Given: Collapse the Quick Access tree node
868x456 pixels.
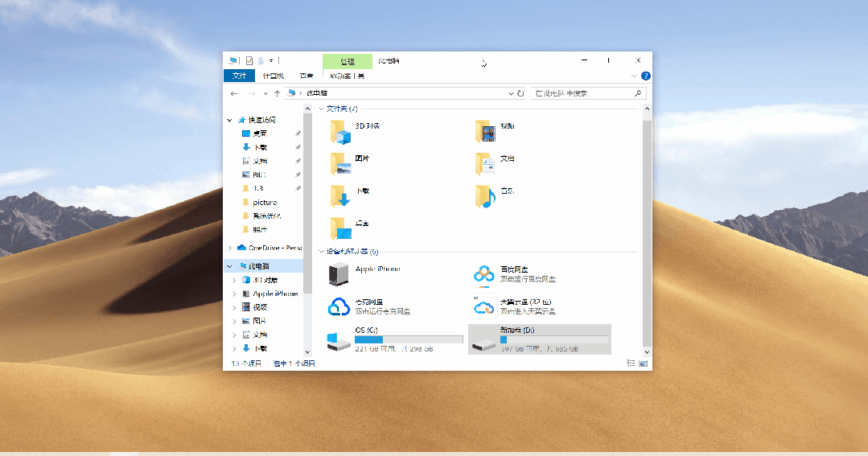Looking at the screenshot, I should (x=230, y=120).
